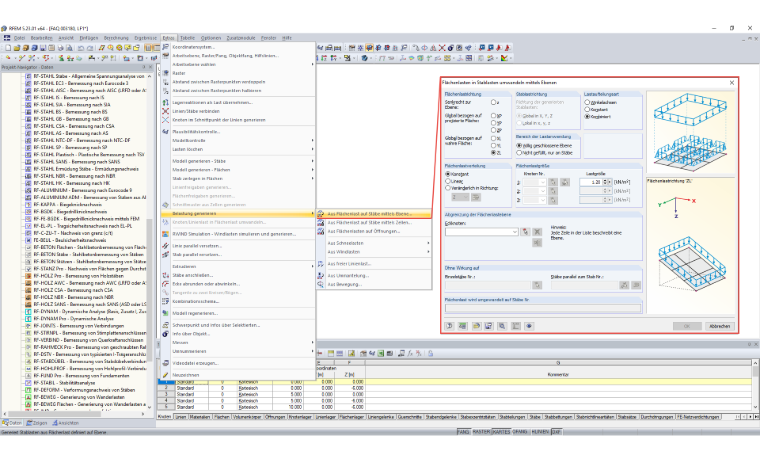
Task: Open the Datei menu
Action: 19,38
